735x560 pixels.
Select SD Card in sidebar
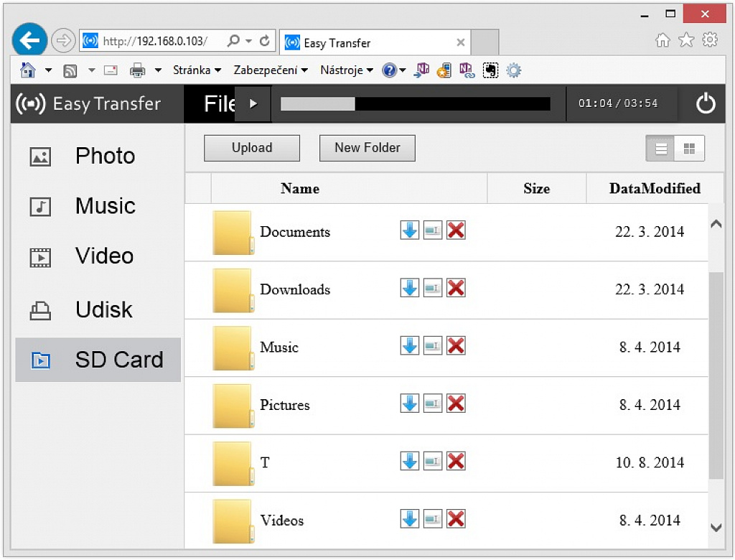pyautogui.click(x=98, y=360)
